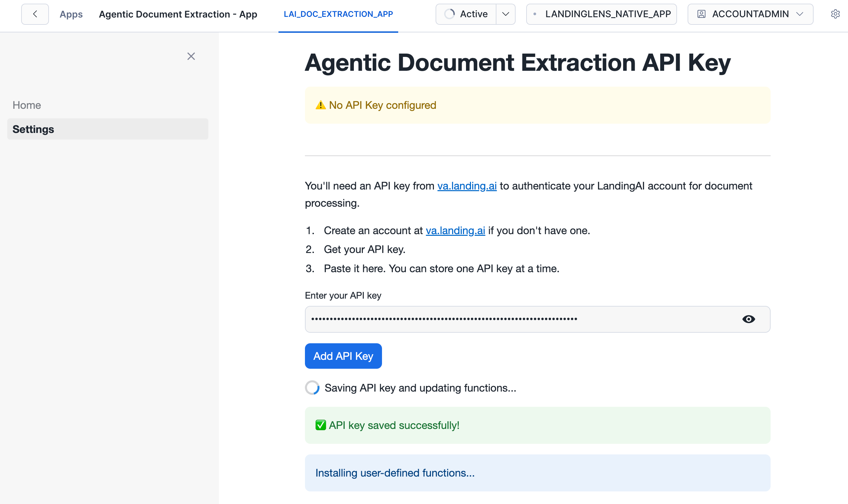Reveal the API key with the eye toggle
This screenshot has height=504, width=848.
point(749,319)
